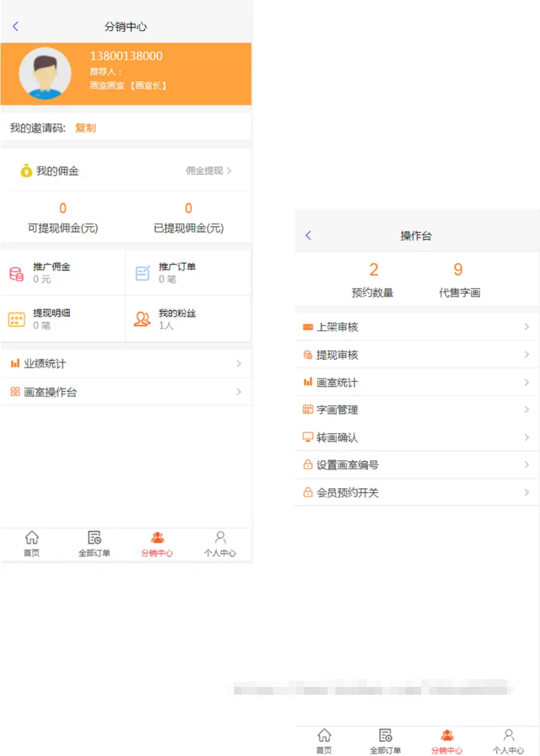Expand the 字画管理 row chevron

pos(527,410)
